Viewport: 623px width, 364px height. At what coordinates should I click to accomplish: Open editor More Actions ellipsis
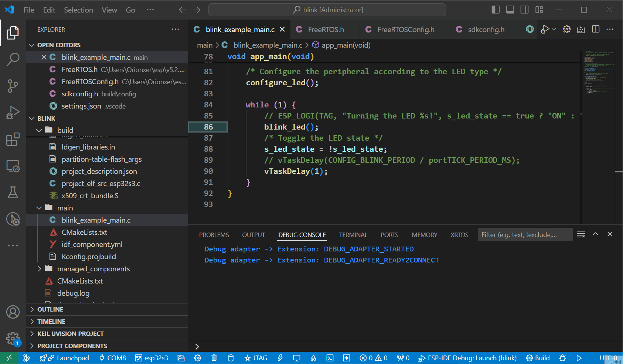tap(610, 29)
